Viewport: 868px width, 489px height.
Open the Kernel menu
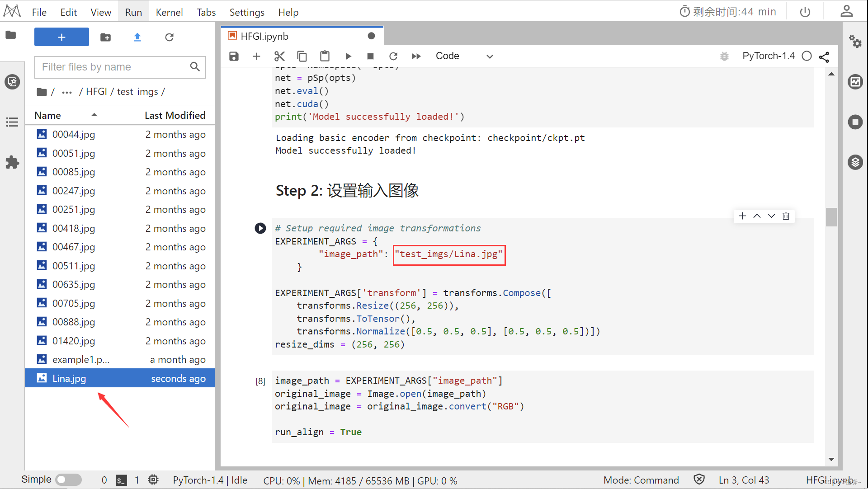point(169,12)
